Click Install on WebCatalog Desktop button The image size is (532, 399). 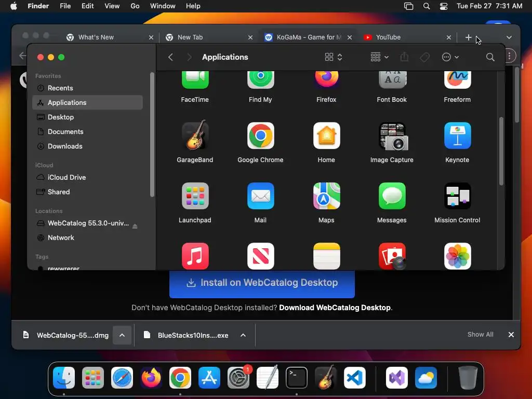click(x=262, y=283)
